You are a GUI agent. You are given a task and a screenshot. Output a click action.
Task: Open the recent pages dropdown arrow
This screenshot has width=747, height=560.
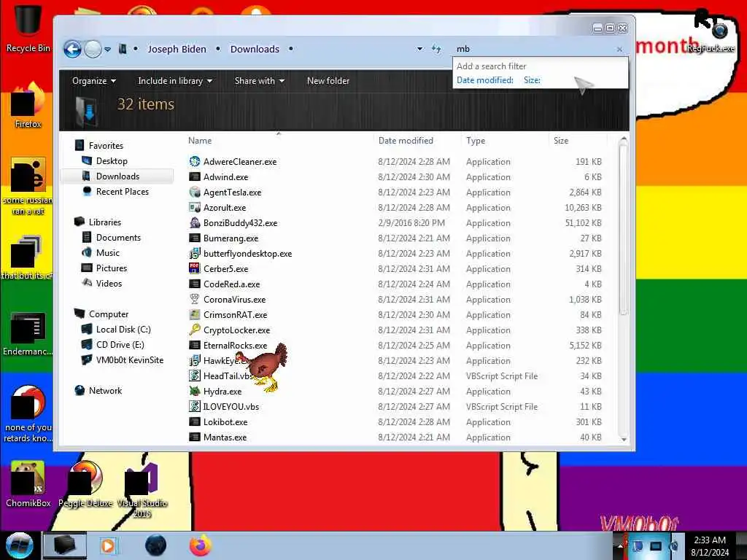[x=108, y=49]
